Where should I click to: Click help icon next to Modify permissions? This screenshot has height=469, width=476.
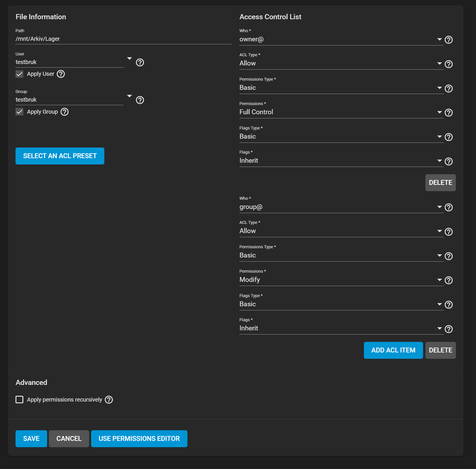pos(449,280)
